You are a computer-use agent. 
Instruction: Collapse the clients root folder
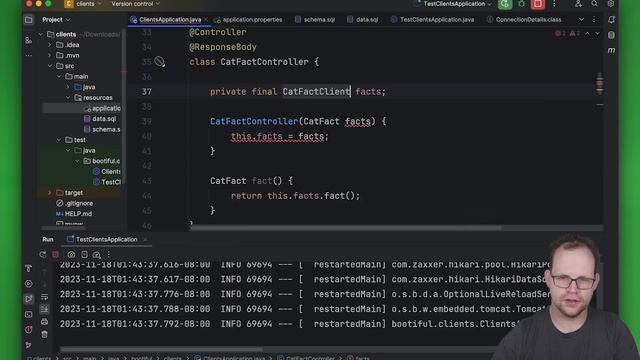tap(41, 34)
